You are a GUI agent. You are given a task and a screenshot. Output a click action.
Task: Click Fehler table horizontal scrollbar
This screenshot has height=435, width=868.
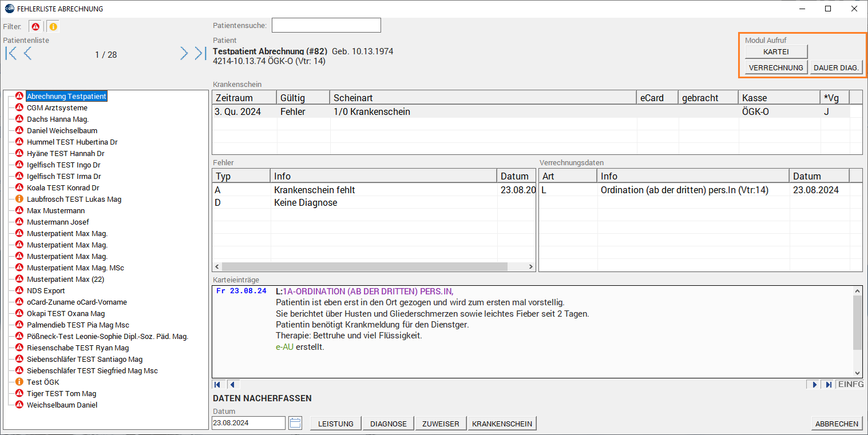coord(364,267)
